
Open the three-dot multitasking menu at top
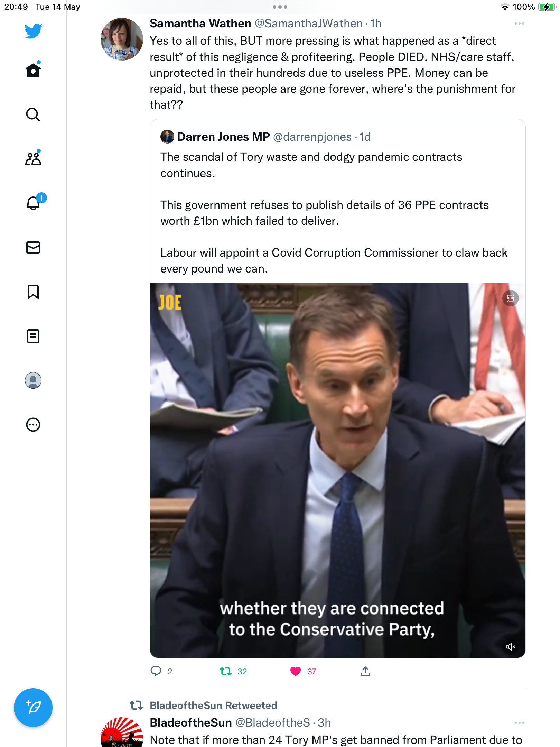click(x=280, y=7)
